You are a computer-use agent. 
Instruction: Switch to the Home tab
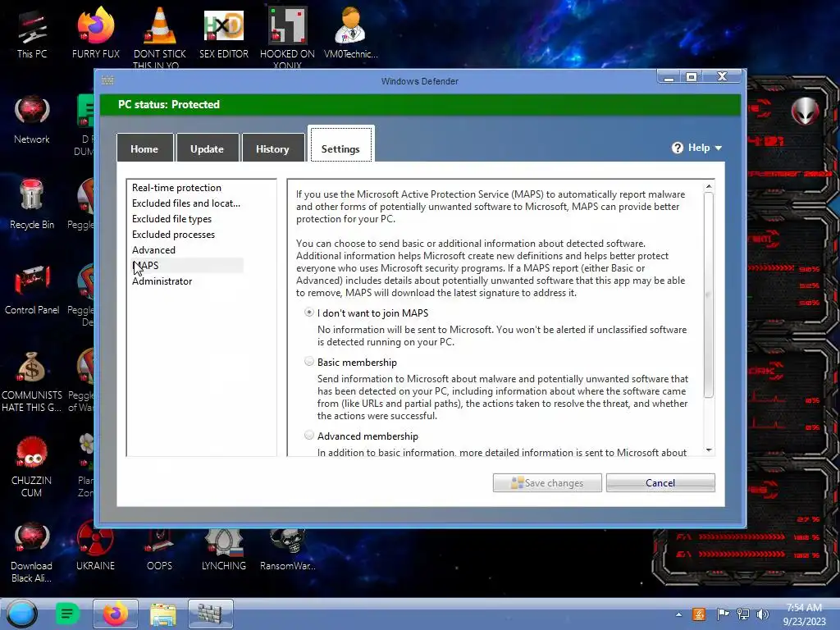coord(144,148)
